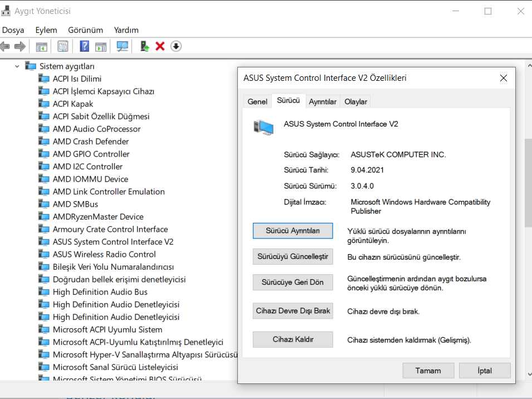532x399 pixels.
Task: Toggle the console tree pane icon
Action: coord(41,46)
